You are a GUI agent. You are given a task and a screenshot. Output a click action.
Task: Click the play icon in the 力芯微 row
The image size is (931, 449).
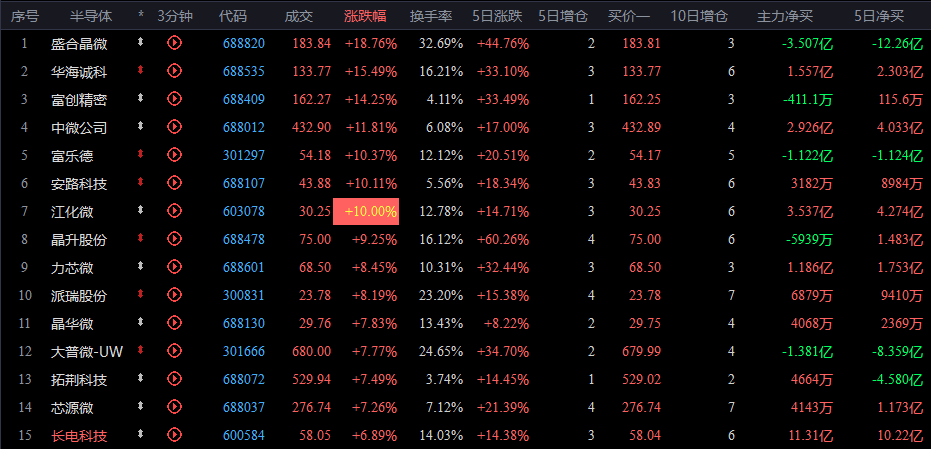click(175, 267)
